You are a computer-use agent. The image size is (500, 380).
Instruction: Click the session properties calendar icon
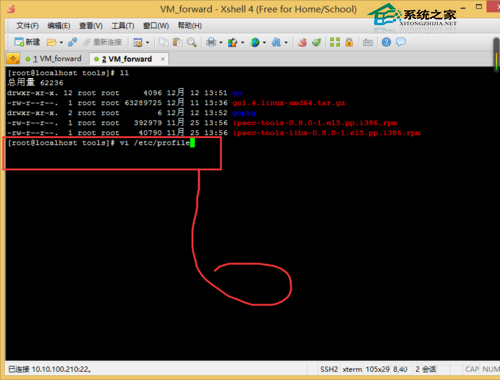click(x=138, y=42)
